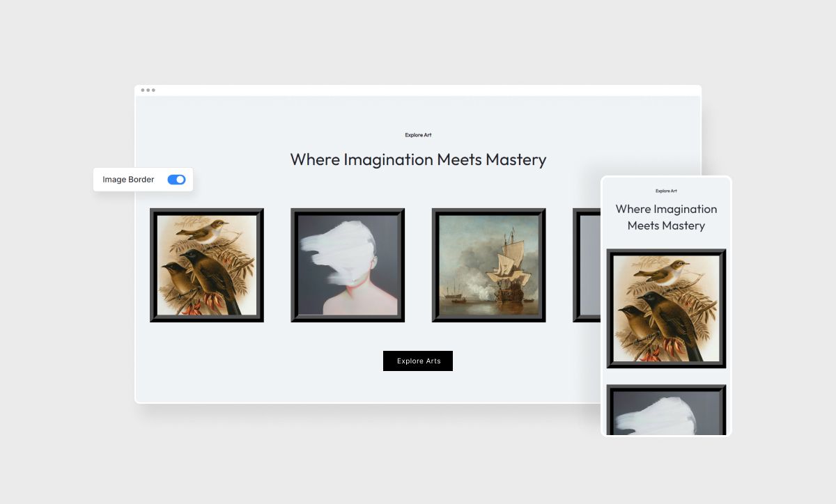Click the rightmost dot in browser title bar

pos(153,90)
